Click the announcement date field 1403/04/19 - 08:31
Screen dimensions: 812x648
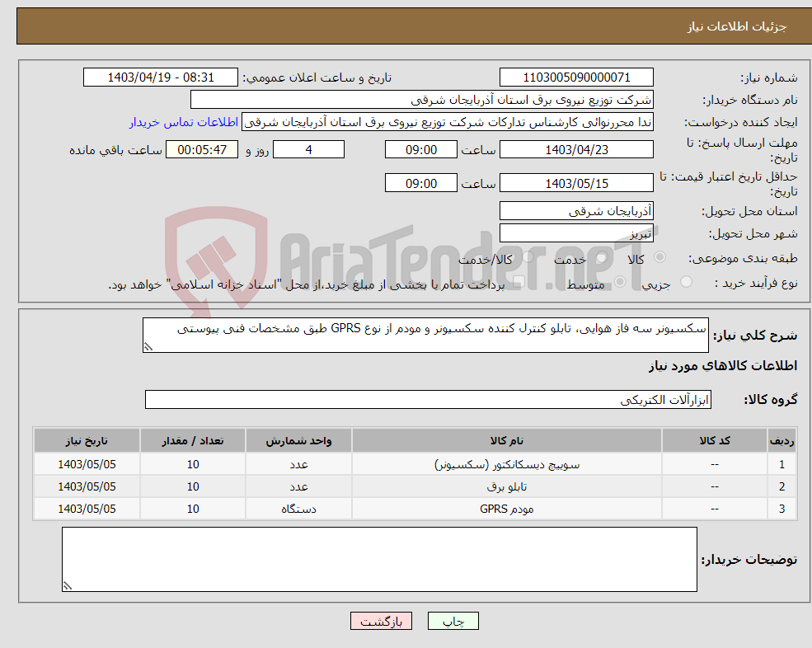(x=161, y=77)
